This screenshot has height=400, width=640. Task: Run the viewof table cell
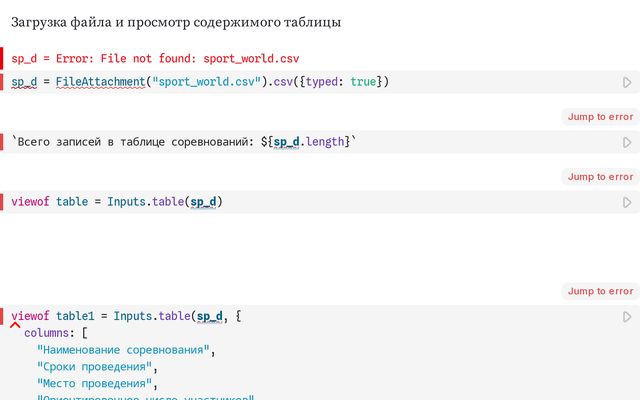click(x=627, y=202)
